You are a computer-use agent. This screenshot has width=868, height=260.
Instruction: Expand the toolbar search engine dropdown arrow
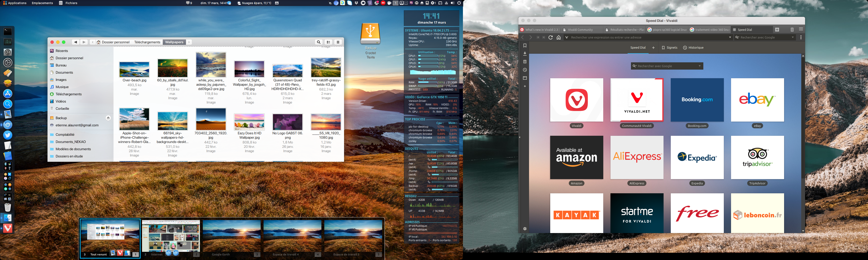coord(793,38)
